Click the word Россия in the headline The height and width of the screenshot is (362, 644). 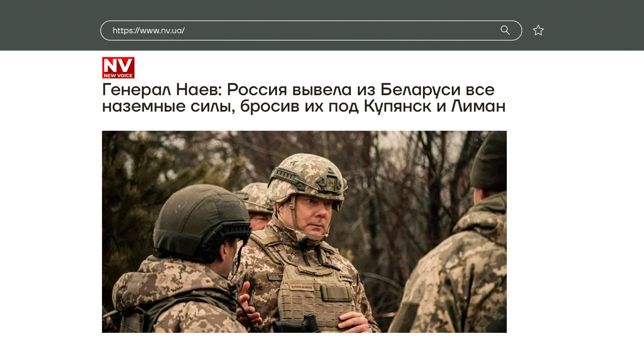257,89
